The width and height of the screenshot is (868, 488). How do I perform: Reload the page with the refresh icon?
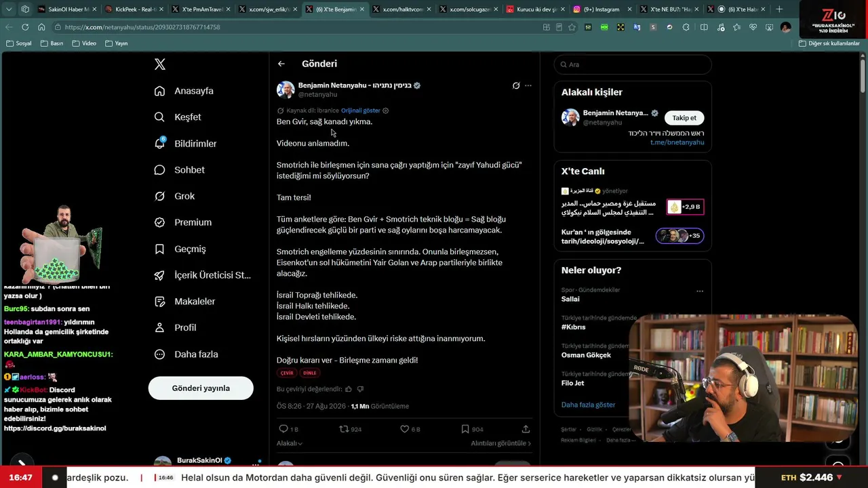[25, 27]
